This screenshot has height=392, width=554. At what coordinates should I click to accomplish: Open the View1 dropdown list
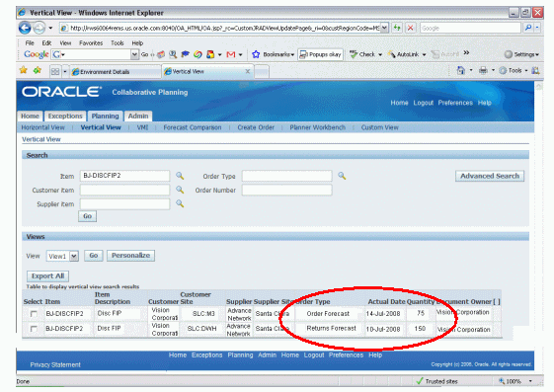tap(73, 256)
